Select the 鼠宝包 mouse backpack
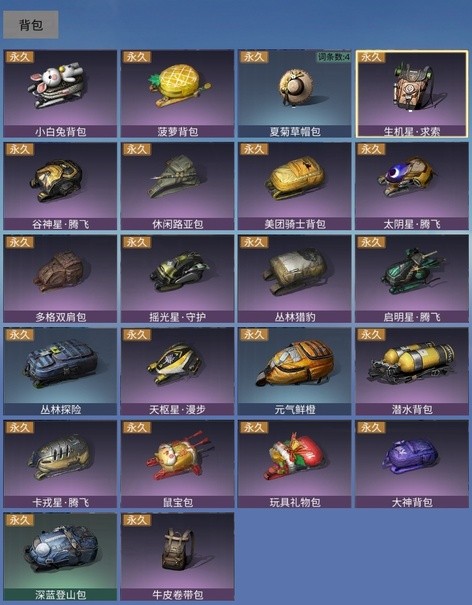The width and height of the screenshot is (472, 605). [x=178, y=464]
